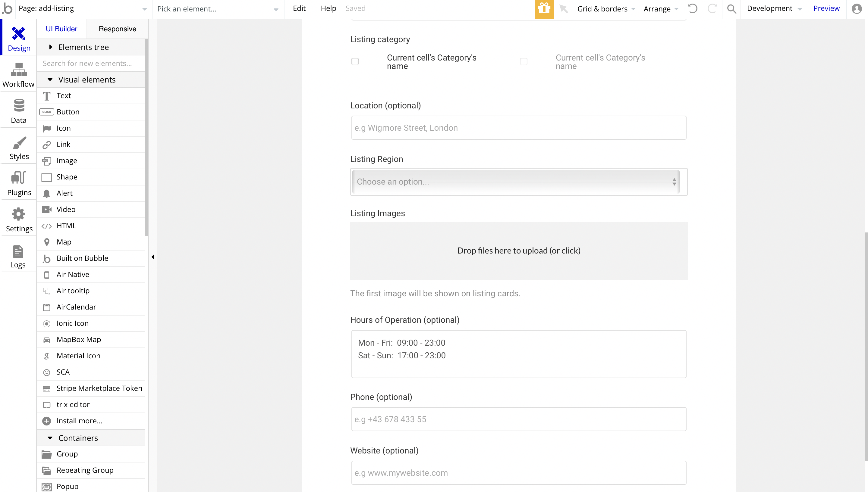868x492 pixels.
Task: Switch to the Responsive tab
Action: point(117,29)
